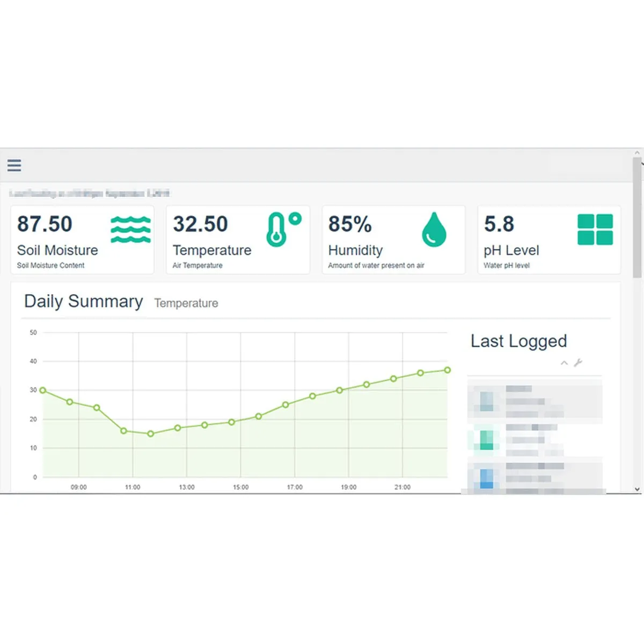Click the first Last Logged entry thumbnail

[487, 401]
